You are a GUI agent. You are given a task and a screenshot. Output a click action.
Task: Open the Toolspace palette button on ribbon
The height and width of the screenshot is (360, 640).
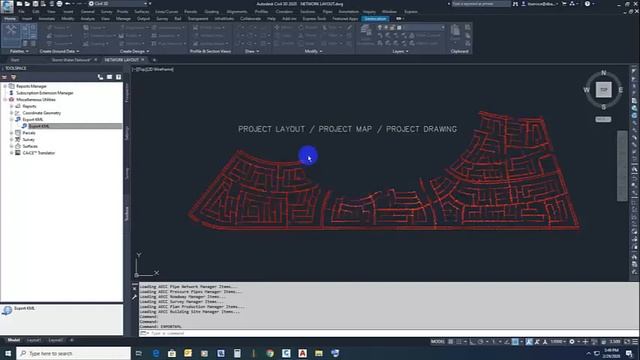(11, 36)
